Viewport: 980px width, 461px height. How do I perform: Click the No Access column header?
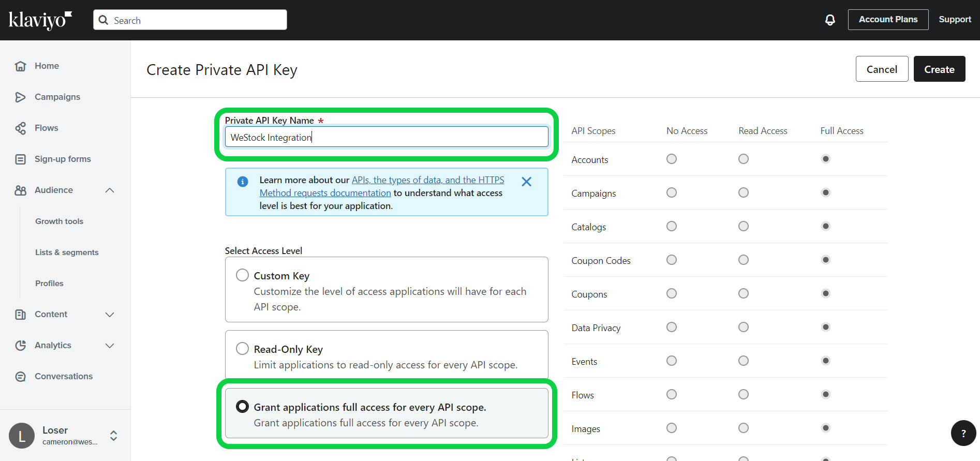(687, 131)
